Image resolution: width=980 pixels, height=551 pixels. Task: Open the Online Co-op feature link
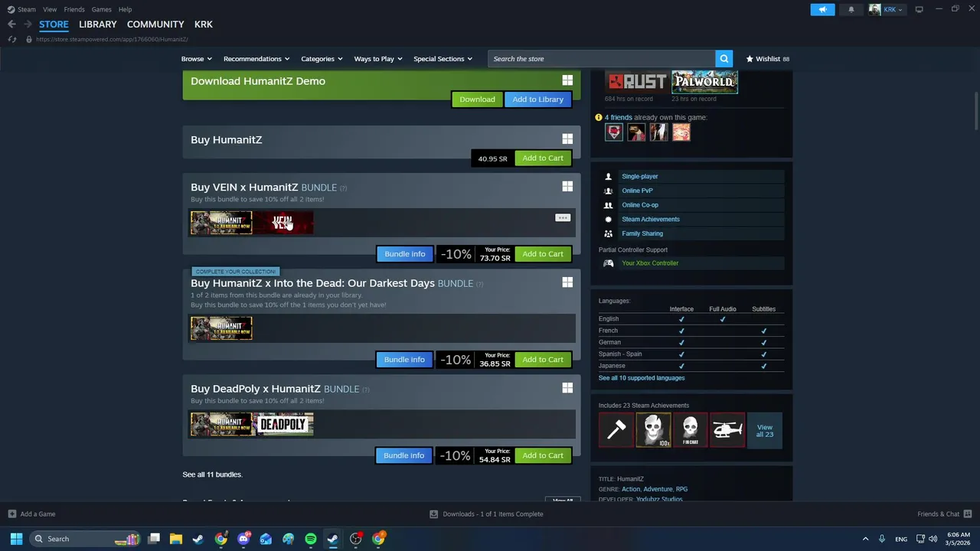pyautogui.click(x=640, y=205)
